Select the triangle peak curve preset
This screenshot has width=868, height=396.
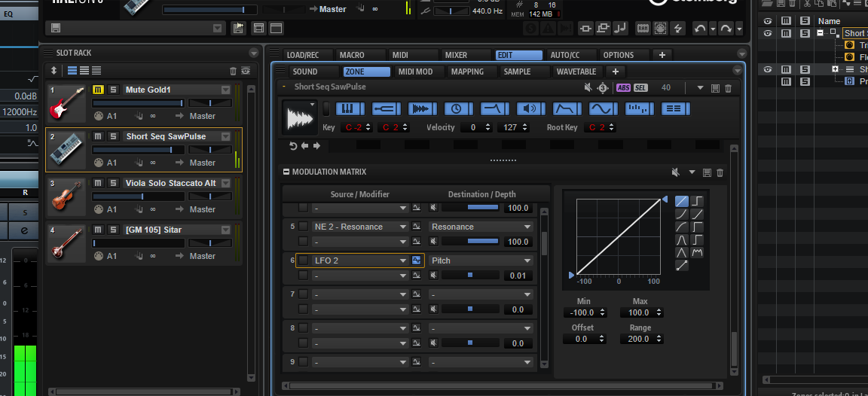682,253
